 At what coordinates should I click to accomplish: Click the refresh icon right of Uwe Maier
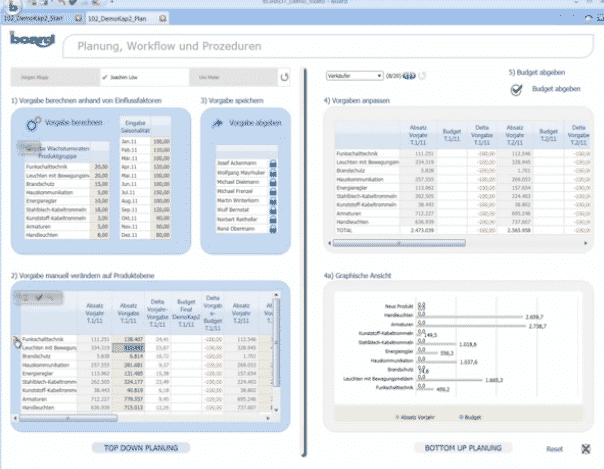(284, 77)
